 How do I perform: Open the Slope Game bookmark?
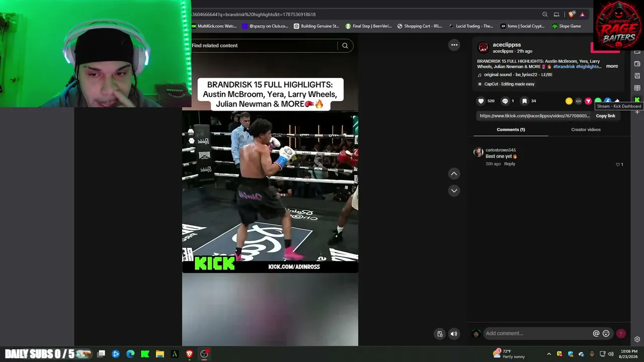click(x=567, y=26)
